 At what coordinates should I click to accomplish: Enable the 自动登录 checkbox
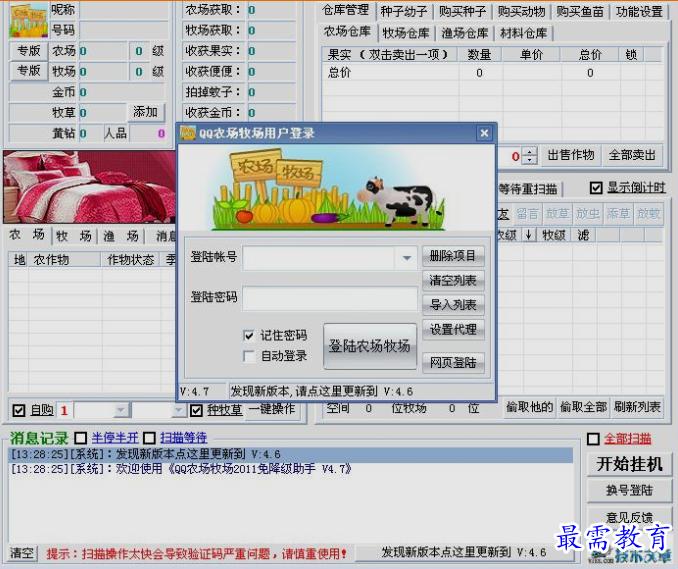pyautogui.click(x=249, y=356)
